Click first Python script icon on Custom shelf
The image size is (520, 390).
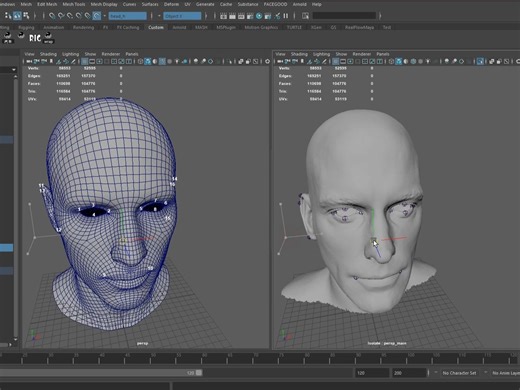[8, 38]
